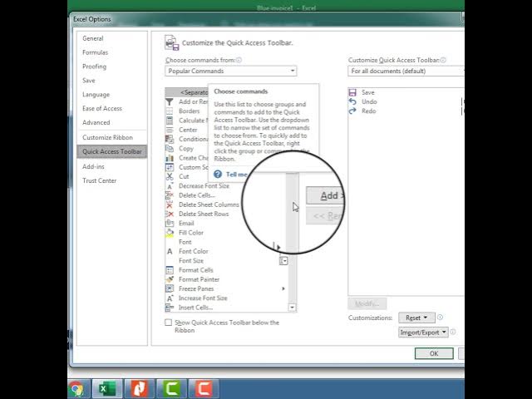Click the OK button

434,353
